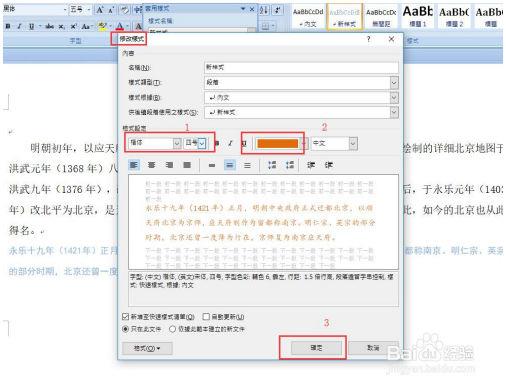This screenshot has width=506, height=389.
Task: Click the Cancel button
Action: coord(373,348)
